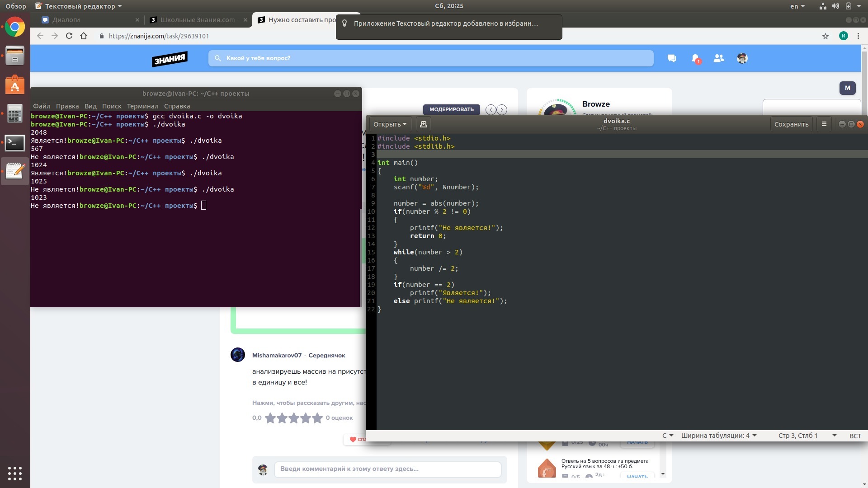Viewport: 868px width, 488px height.
Task: Open the gedit hamburger menu
Action: (824, 124)
